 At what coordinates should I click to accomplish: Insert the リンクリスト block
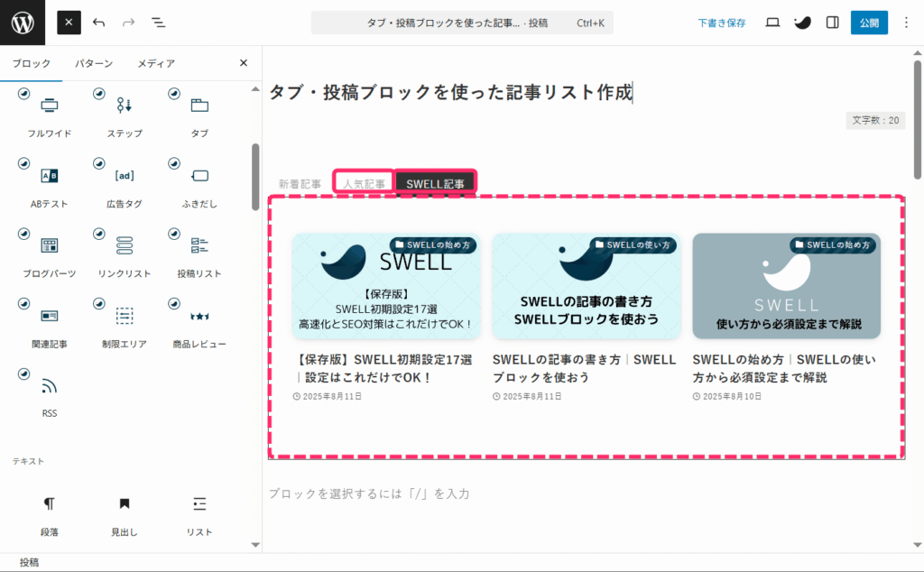[125, 255]
